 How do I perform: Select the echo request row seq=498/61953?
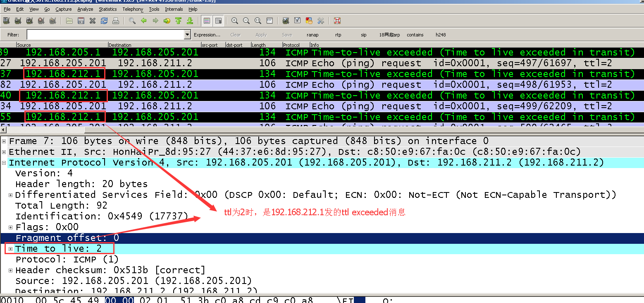322,85
